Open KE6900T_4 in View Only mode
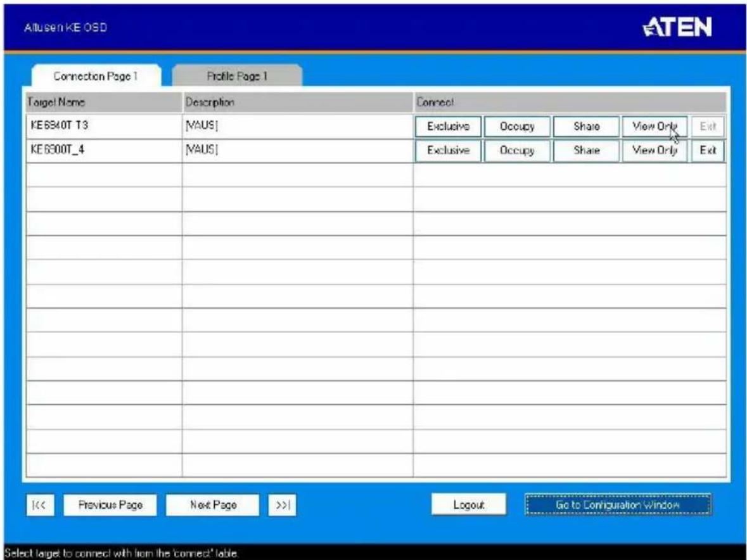747x560 pixels. tap(654, 151)
